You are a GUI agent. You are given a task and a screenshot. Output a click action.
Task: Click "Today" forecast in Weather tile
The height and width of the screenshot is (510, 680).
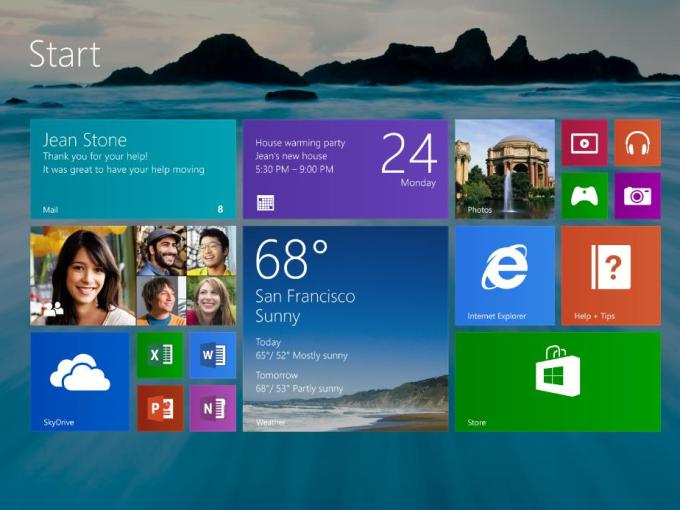point(268,342)
